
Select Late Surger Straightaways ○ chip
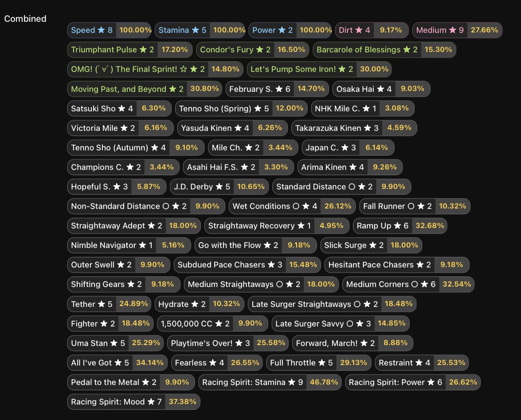pyautogui.click(x=332, y=304)
